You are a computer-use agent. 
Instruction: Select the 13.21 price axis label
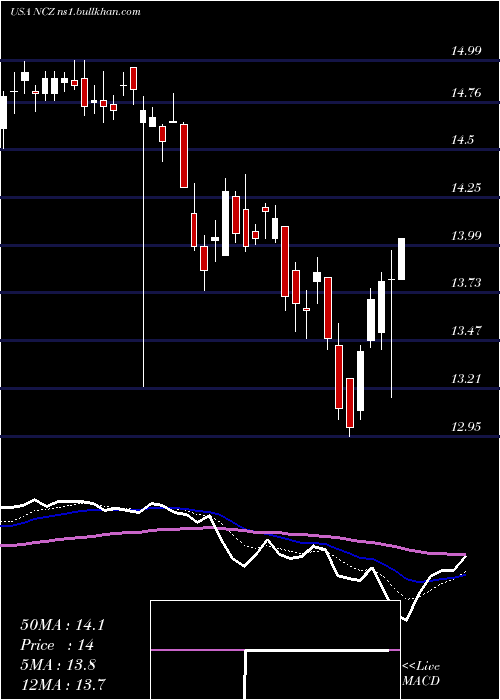[466, 379]
